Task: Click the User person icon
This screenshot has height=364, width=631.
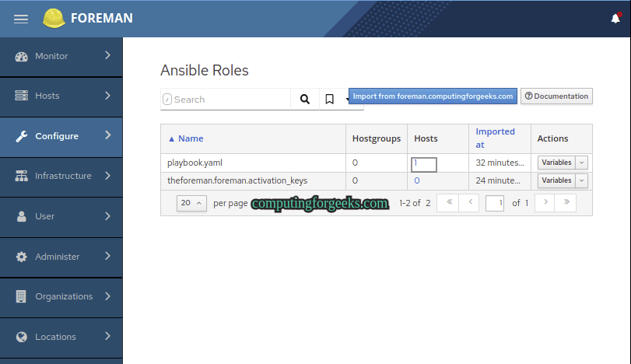Action: [x=21, y=216]
